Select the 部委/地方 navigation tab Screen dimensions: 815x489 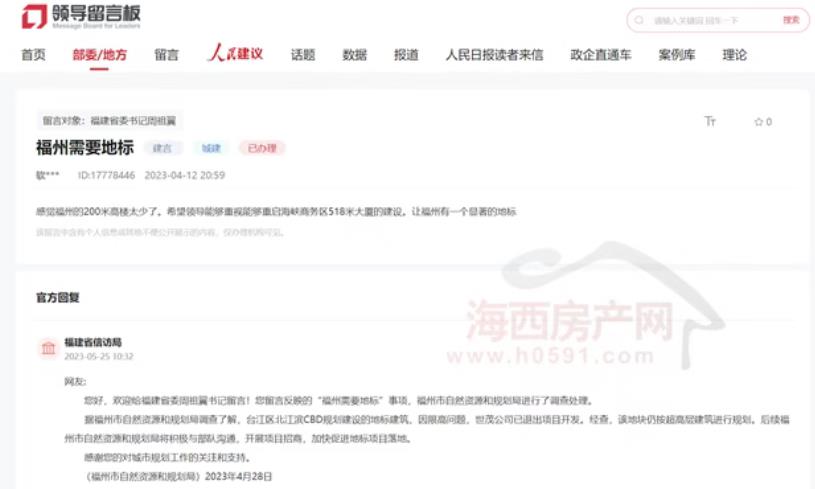[99, 55]
